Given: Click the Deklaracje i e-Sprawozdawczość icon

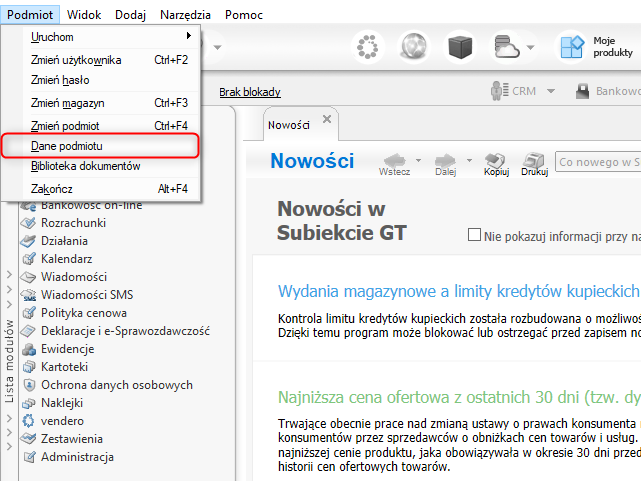Looking at the screenshot, I should point(29,331).
